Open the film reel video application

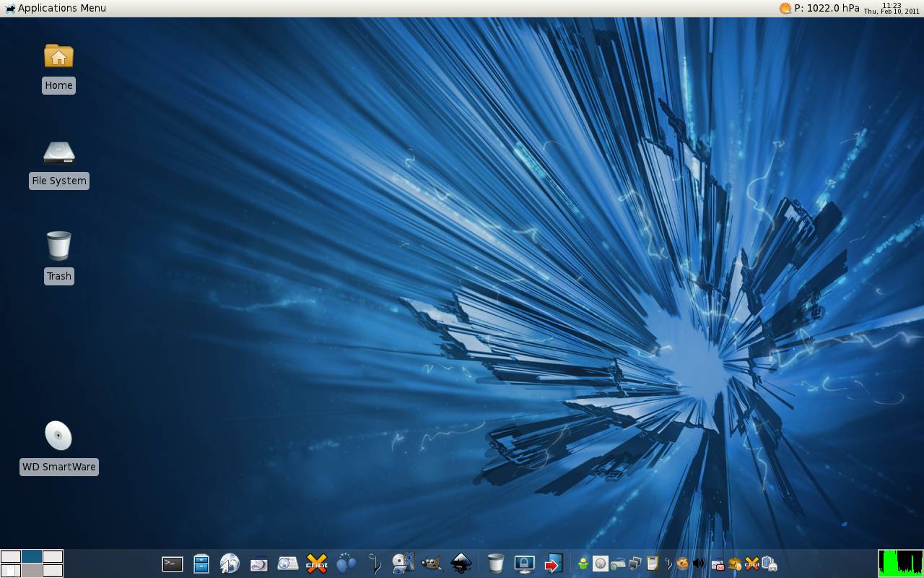404,564
